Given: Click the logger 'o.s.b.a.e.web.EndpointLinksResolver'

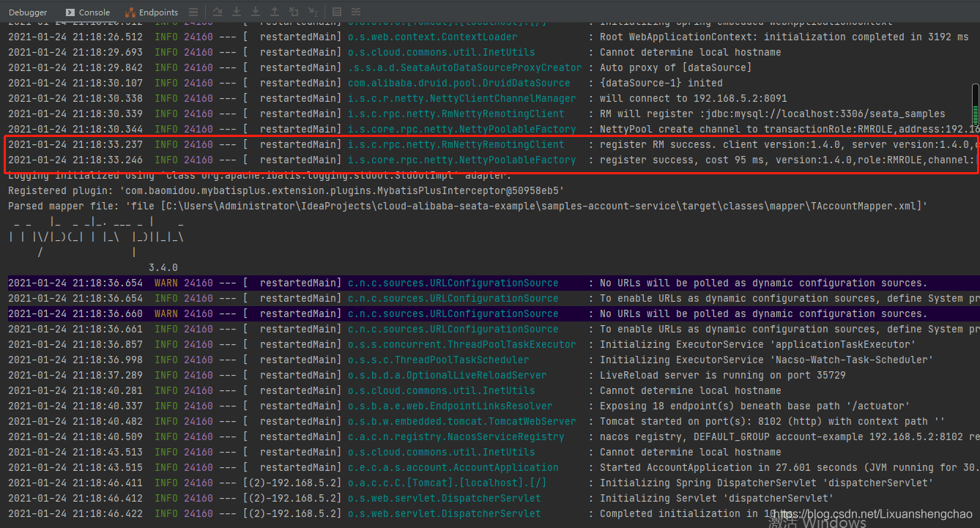Looking at the screenshot, I should tap(450, 406).
